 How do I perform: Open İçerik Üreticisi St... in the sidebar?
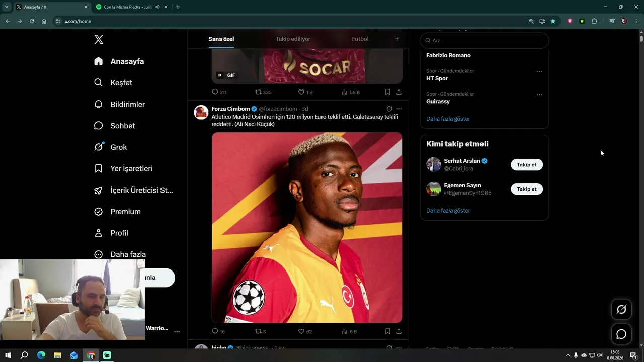[133, 190]
